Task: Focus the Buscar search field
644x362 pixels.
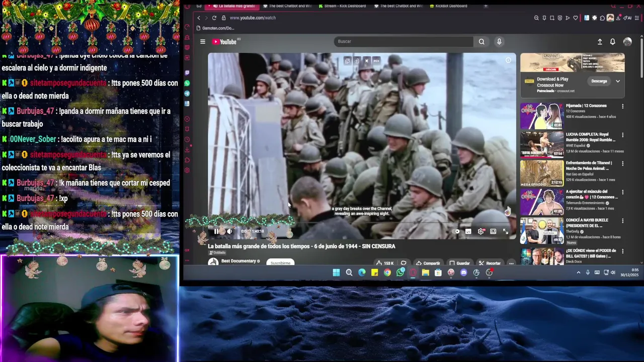Action: [404, 42]
